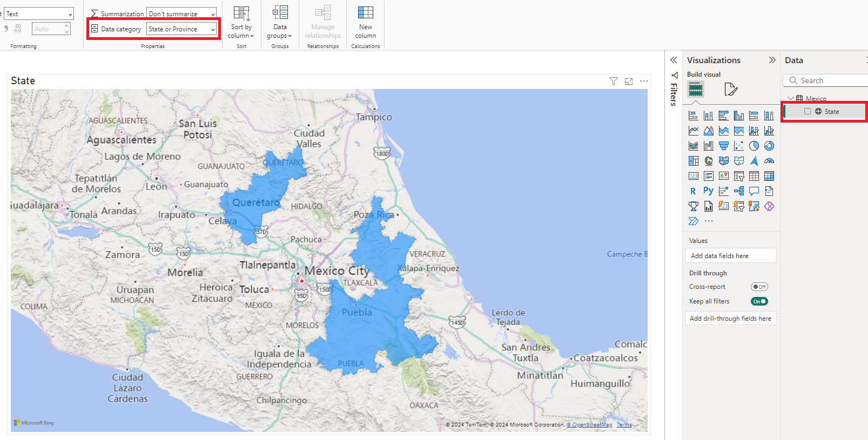Add a Matrix visual

[769, 176]
